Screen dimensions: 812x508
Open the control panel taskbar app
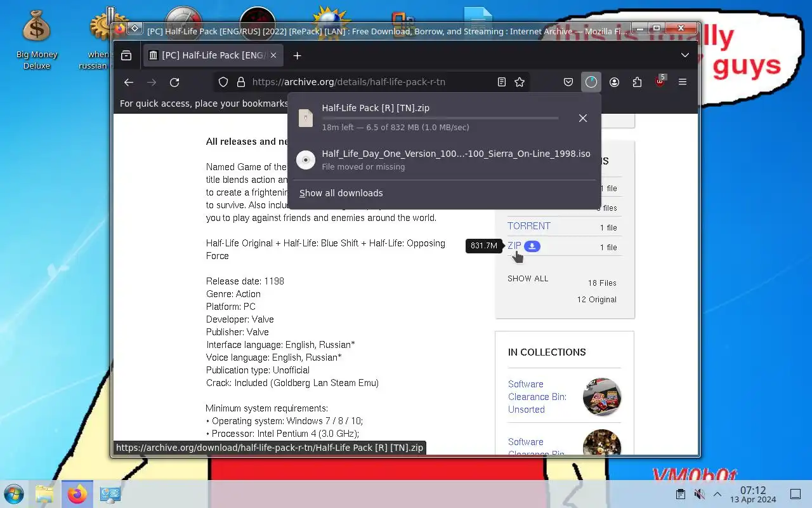[110, 494]
